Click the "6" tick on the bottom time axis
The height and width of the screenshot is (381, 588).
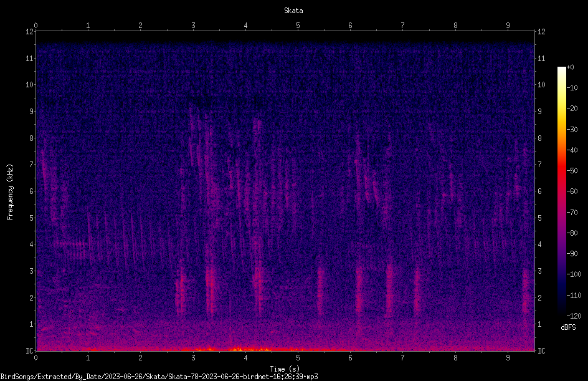pos(350,358)
